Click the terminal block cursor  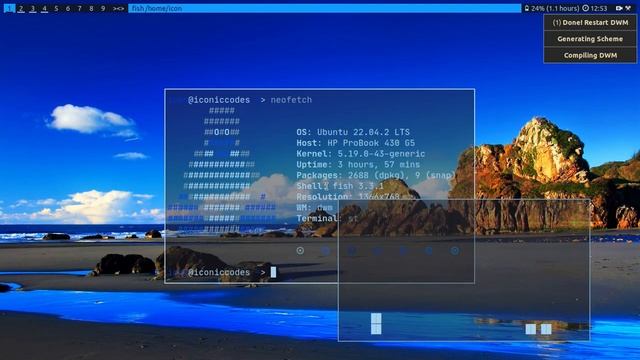pos(273,272)
